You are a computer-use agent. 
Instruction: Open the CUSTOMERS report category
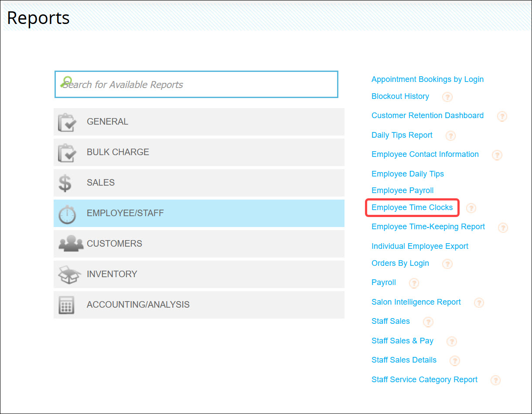(199, 244)
